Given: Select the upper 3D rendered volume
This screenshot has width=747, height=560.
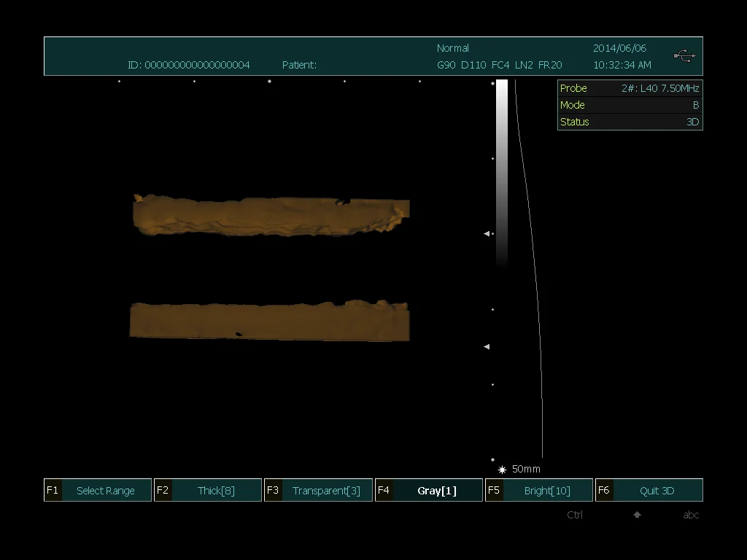Looking at the screenshot, I should click(x=270, y=215).
